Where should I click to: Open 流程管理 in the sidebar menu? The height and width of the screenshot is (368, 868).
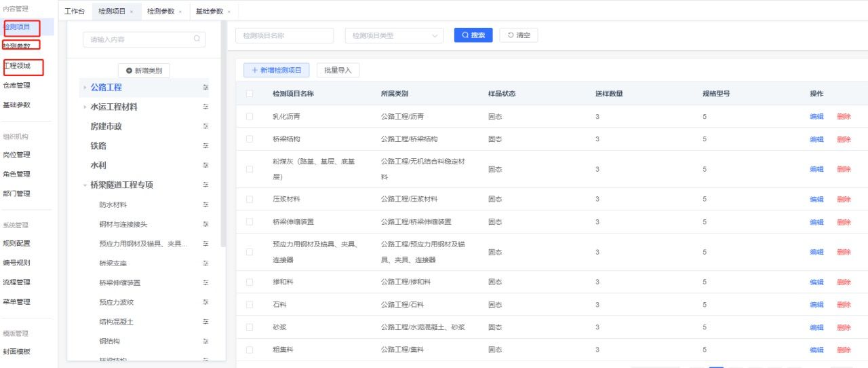tap(16, 282)
